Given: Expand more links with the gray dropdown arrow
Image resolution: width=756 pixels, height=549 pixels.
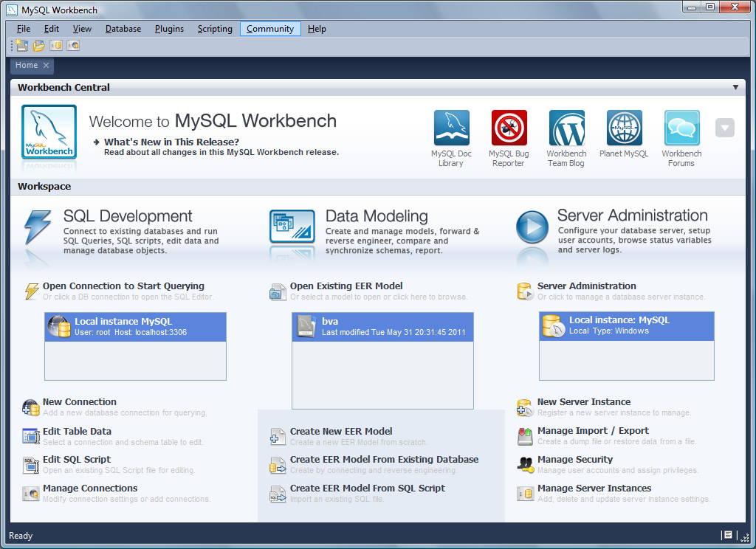Looking at the screenshot, I should pyautogui.click(x=725, y=128).
